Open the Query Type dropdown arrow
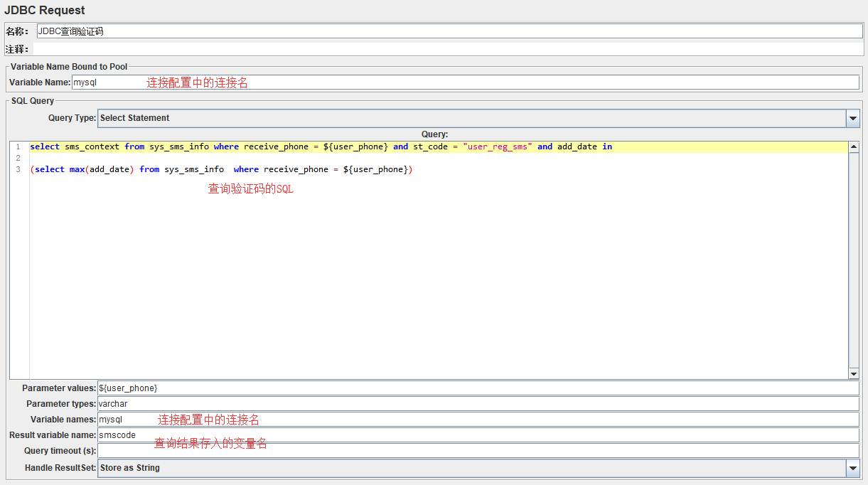868x485 pixels. pos(853,118)
